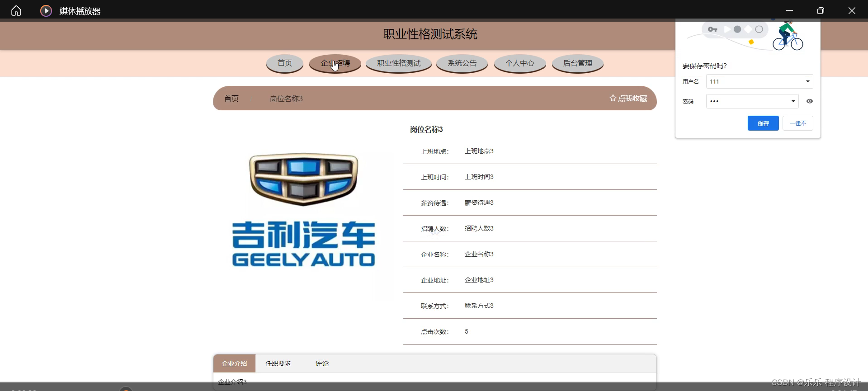Viewport: 868px width, 391px height.
Task: Click the 企业名称3 value
Action: pyautogui.click(x=479, y=254)
